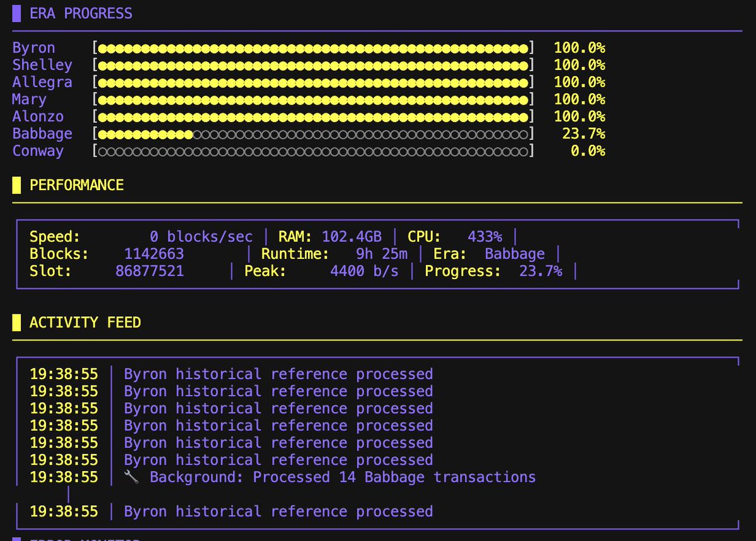The image size is (756, 541).
Task: Click the RAM value 102.4GB
Action: (352, 237)
